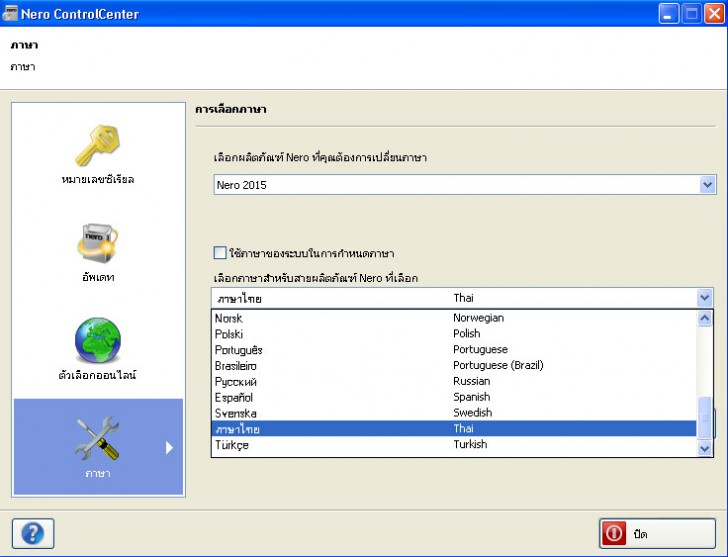728x557 pixels.
Task: Open the Nero 2015 product dropdown
Action: click(x=465, y=185)
